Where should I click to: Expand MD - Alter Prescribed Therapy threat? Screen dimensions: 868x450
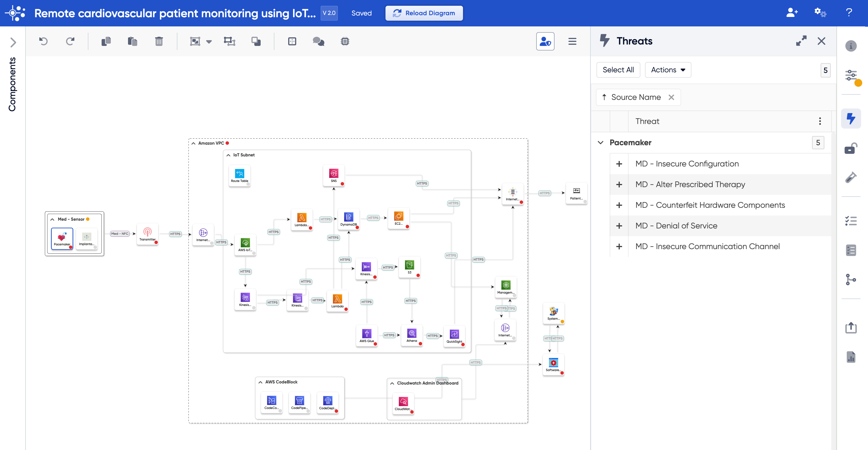click(619, 185)
